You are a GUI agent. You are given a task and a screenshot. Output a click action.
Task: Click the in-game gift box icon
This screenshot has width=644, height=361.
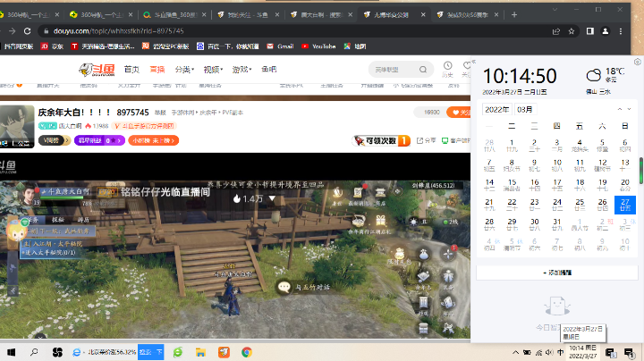pos(381,221)
